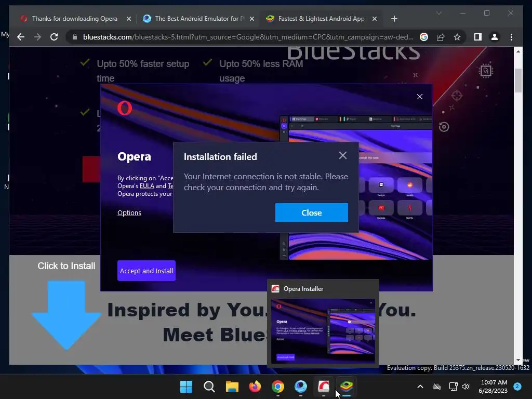Share this page icon
This screenshot has width=532, height=399.
pyautogui.click(x=441, y=37)
